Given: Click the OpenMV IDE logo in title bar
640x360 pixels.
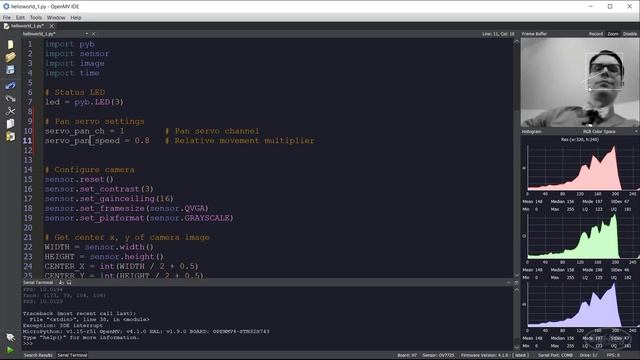Looking at the screenshot, I should 6,7.
